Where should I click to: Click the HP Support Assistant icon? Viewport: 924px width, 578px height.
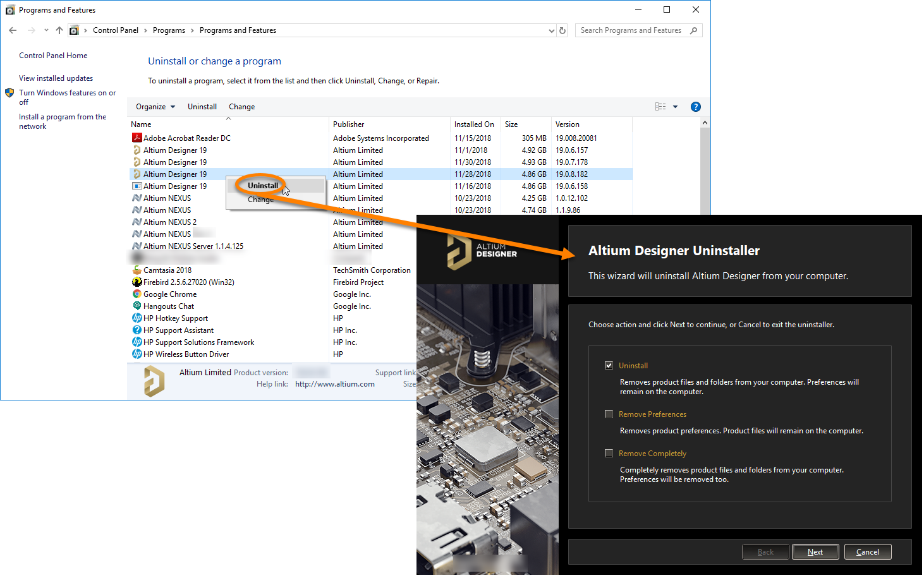137,330
